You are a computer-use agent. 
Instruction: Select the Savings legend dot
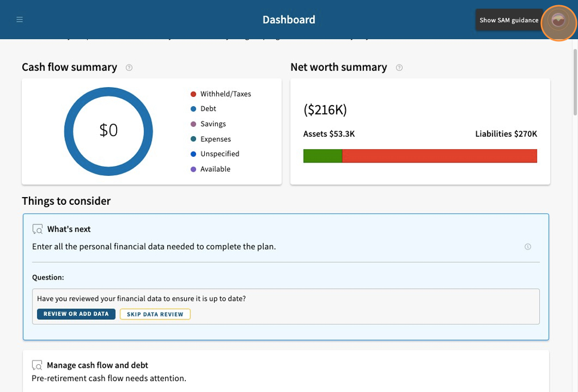click(193, 124)
